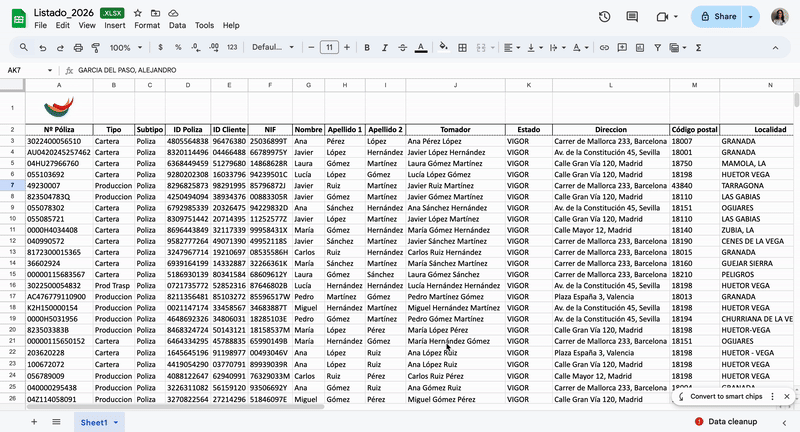Open Data cleanup suggestions
800x432 pixels.
(726, 421)
